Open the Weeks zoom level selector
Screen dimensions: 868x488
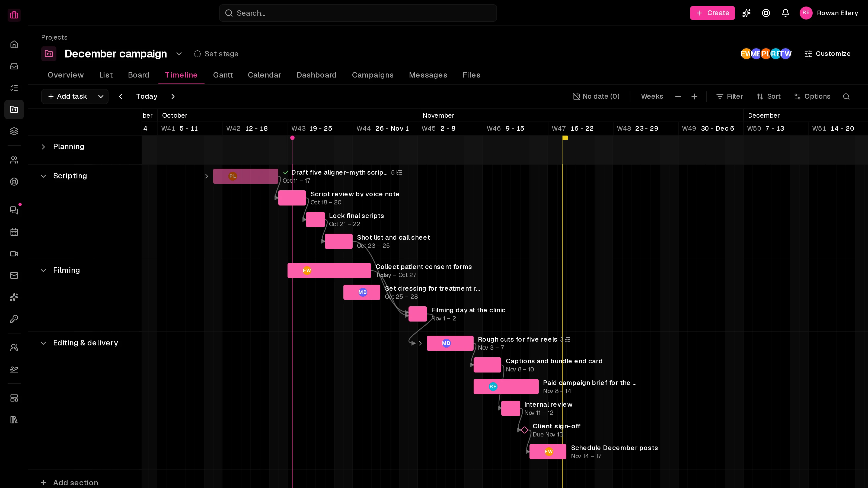click(x=652, y=97)
